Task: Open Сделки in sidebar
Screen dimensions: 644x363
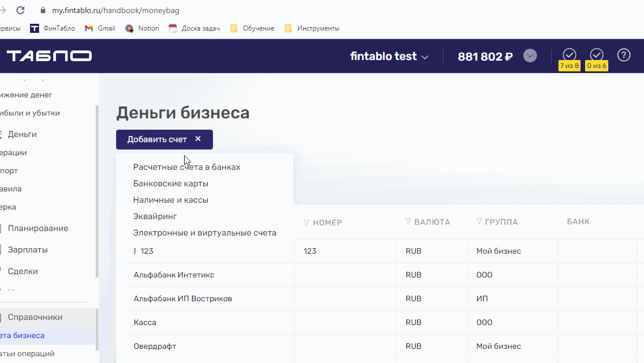Action: click(23, 271)
